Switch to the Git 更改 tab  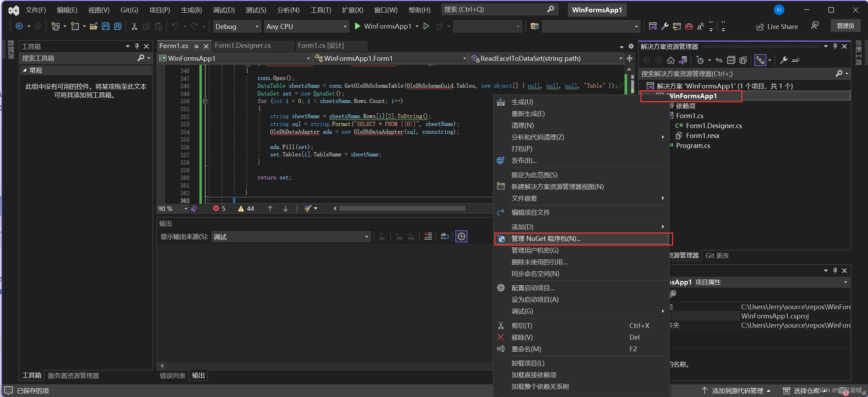click(x=717, y=255)
